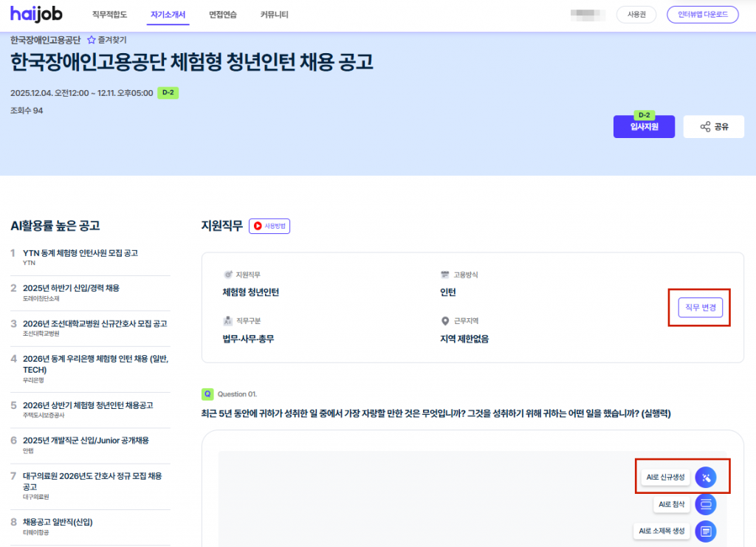Click the 한국장애인고용공단 company name link
This screenshot has width=756, height=547.
45,40
